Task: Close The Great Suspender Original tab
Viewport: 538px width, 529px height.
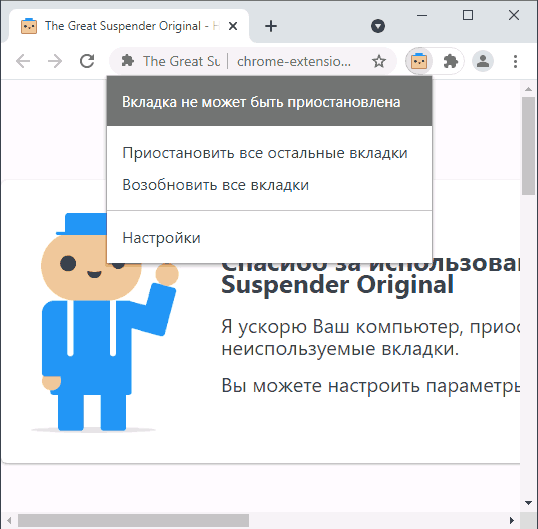Action: [233, 26]
